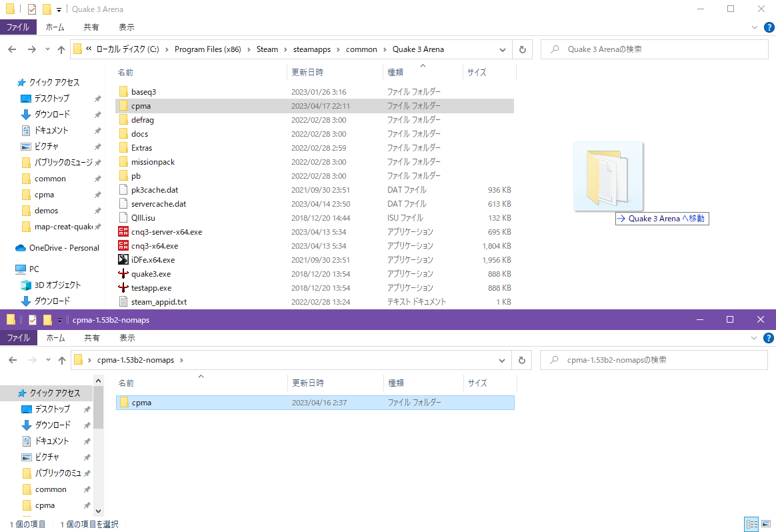Expand the ribbon in Quake 3 Arena window

pyautogui.click(x=754, y=27)
